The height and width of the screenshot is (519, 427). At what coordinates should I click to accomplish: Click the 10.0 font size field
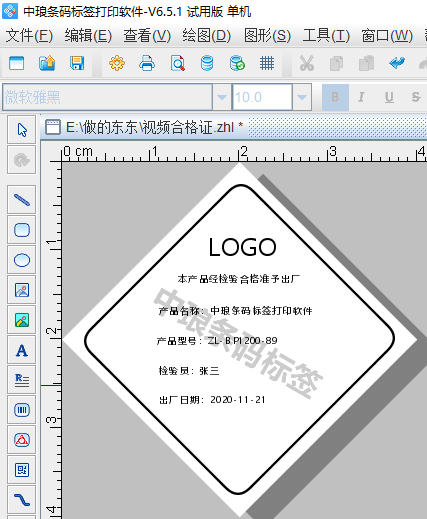[x=262, y=97]
